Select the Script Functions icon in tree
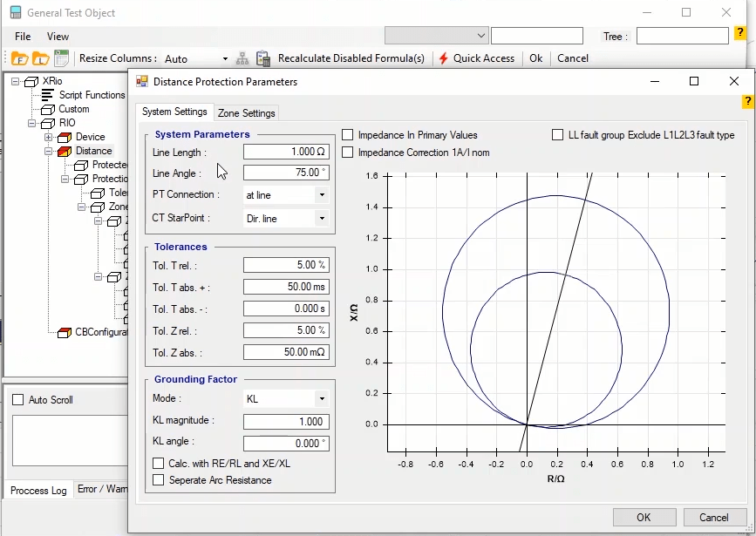This screenshot has height=536, width=756. point(48,95)
